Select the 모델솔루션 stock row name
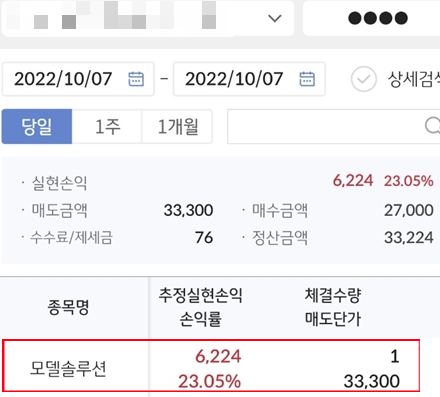 click(x=68, y=368)
